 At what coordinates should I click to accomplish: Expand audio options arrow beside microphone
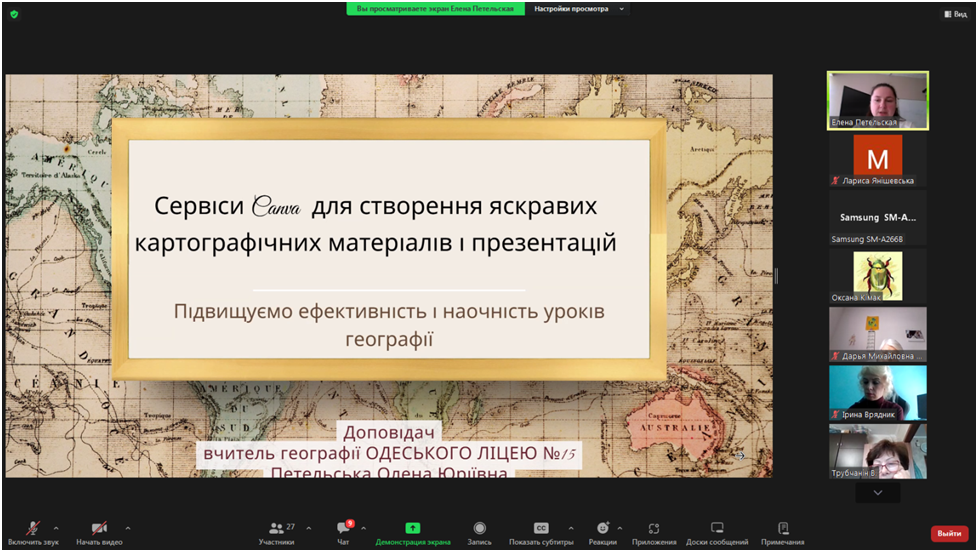click(x=56, y=528)
